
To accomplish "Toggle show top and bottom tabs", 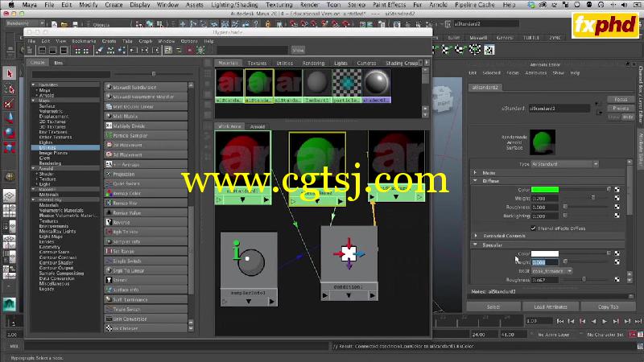I will pyautogui.click(x=64, y=50).
